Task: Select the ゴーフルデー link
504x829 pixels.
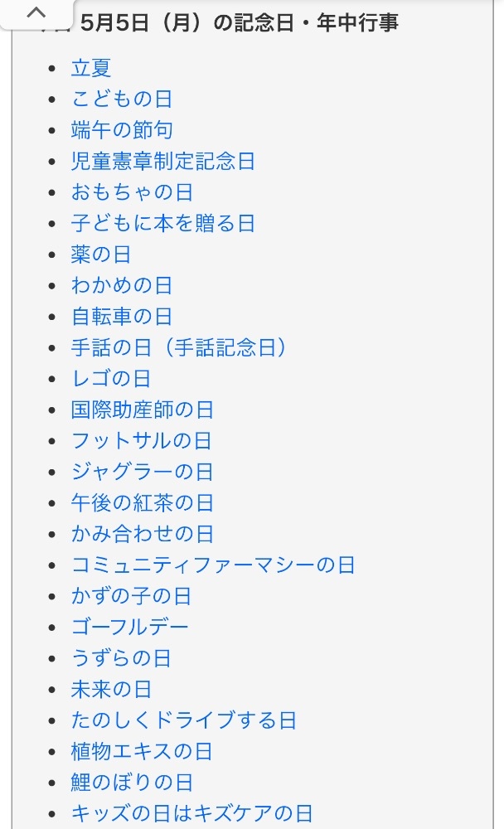Action: pyautogui.click(x=130, y=628)
